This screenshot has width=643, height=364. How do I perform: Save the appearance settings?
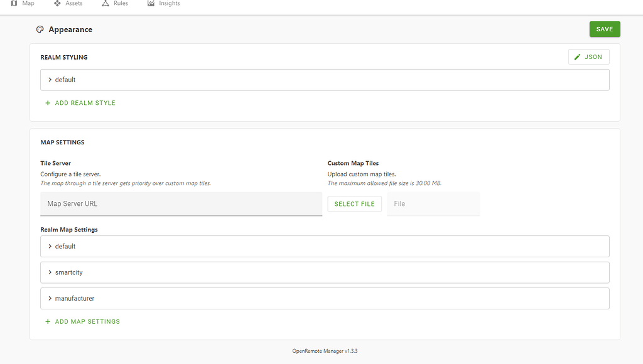[x=605, y=29]
